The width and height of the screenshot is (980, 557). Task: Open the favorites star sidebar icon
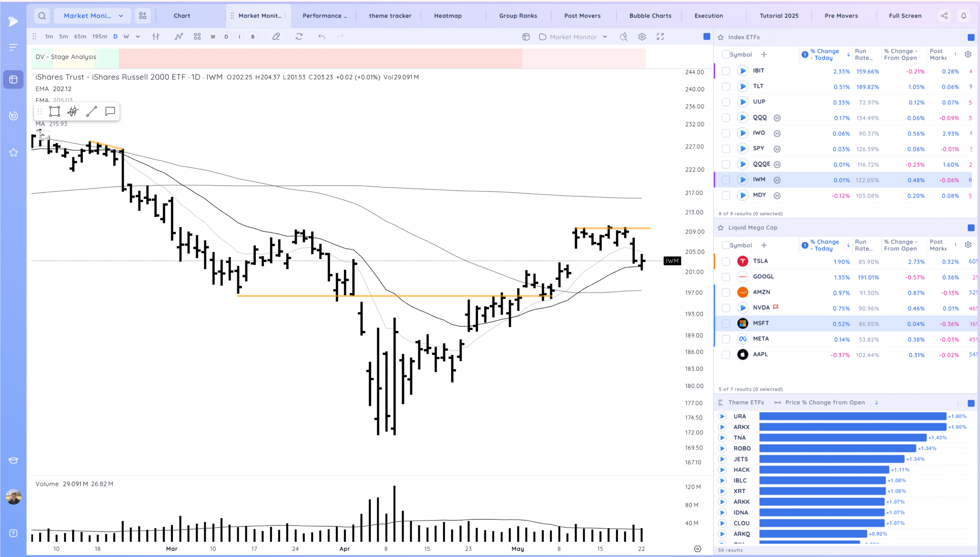pyautogui.click(x=13, y=152)
